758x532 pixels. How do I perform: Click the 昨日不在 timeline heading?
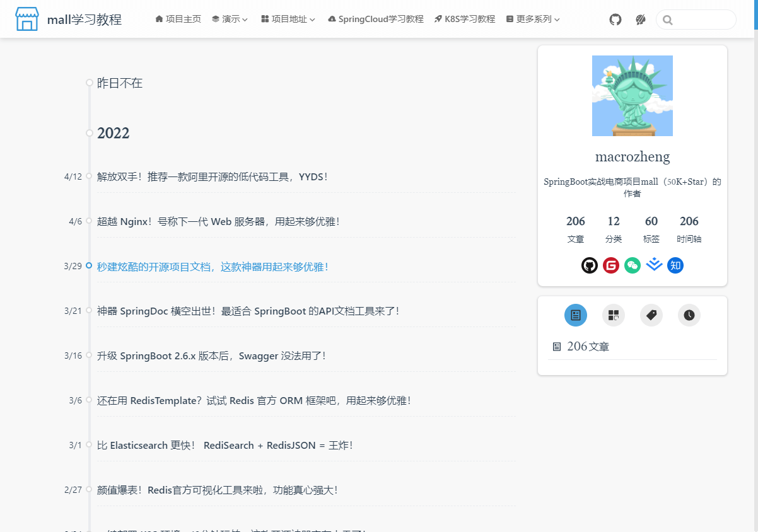point(120,83)
